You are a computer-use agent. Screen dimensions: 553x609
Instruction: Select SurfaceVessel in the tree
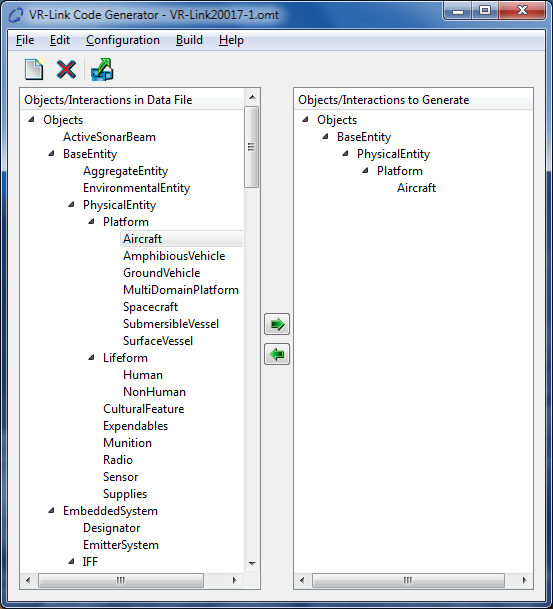[158, 341]
